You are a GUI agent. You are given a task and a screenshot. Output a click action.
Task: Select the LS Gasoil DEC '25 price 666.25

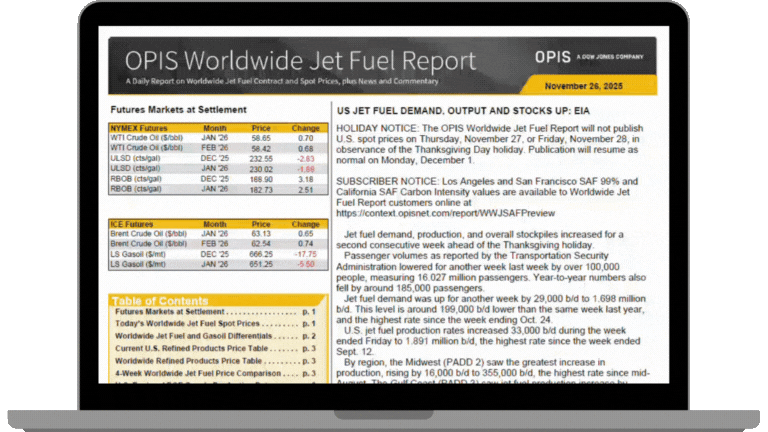[x=262, y=254]
